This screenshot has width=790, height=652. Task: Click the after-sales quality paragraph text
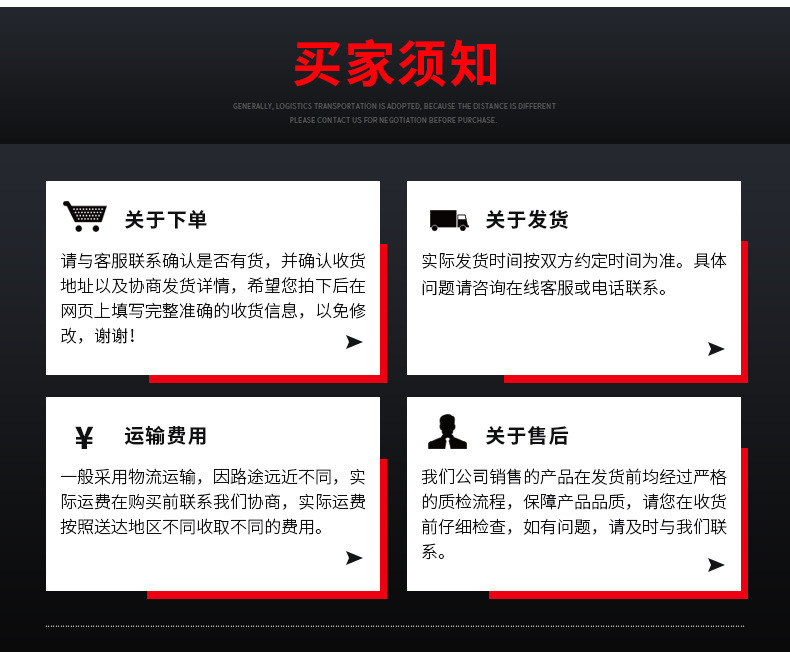[574, 514]
